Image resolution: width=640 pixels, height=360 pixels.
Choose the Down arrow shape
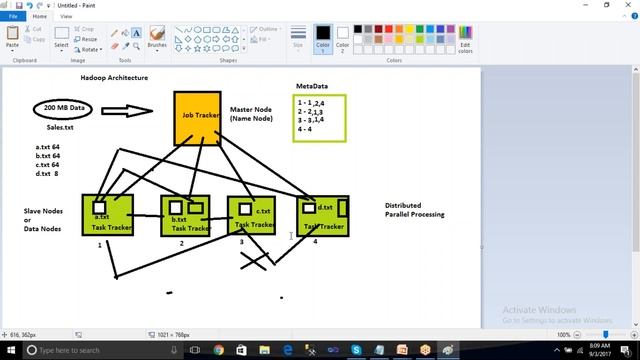[179, 49]
